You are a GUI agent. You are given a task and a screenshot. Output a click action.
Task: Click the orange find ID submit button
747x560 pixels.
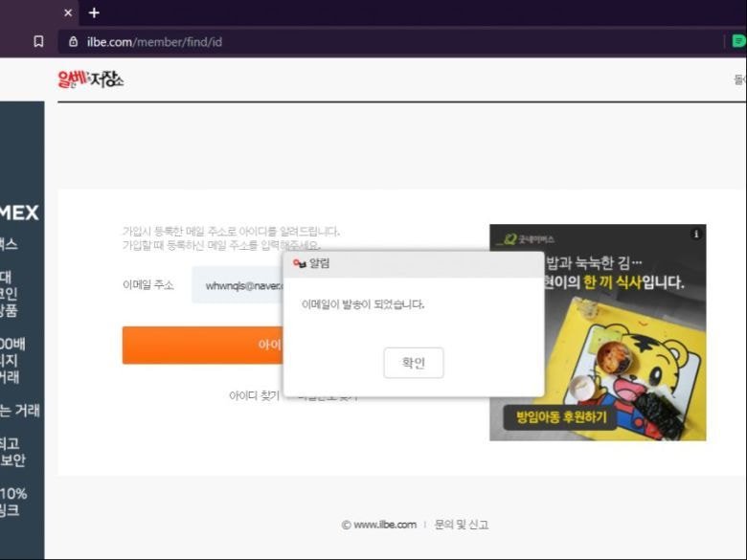203,346
